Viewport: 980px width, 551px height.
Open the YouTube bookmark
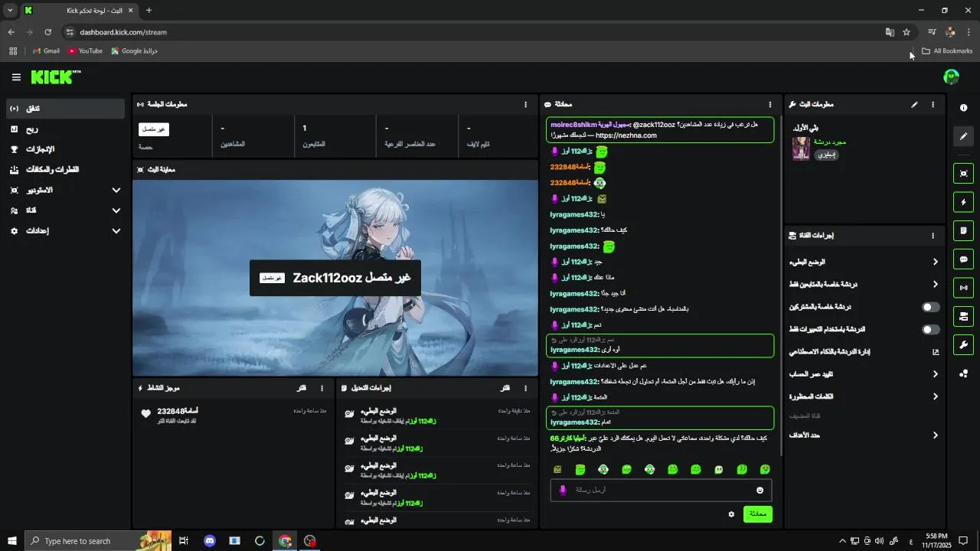pyautogui.click(x=85, y=51)
